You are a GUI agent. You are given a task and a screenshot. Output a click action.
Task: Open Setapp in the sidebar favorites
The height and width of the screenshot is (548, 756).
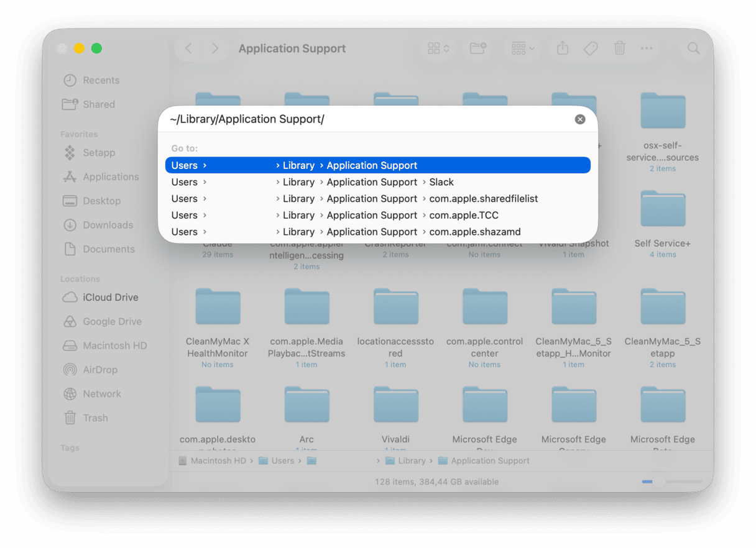tap(90, 152)
